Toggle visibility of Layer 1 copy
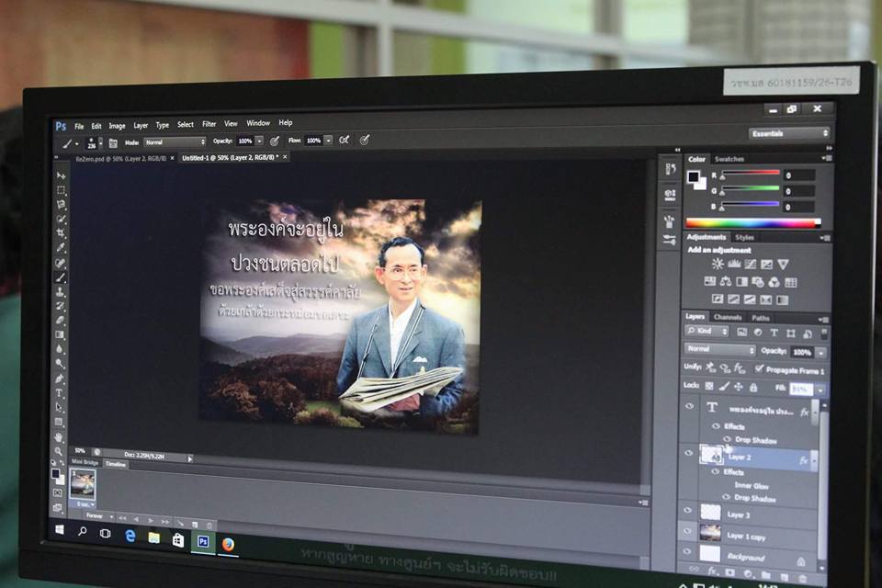The height and width of the screenshot is (588, 882). click(x=688, y=533)
